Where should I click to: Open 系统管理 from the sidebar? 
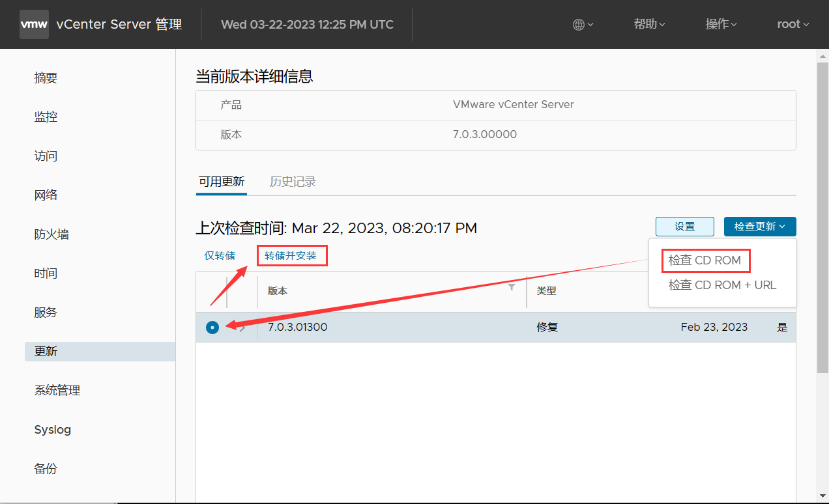coord(57,390)
